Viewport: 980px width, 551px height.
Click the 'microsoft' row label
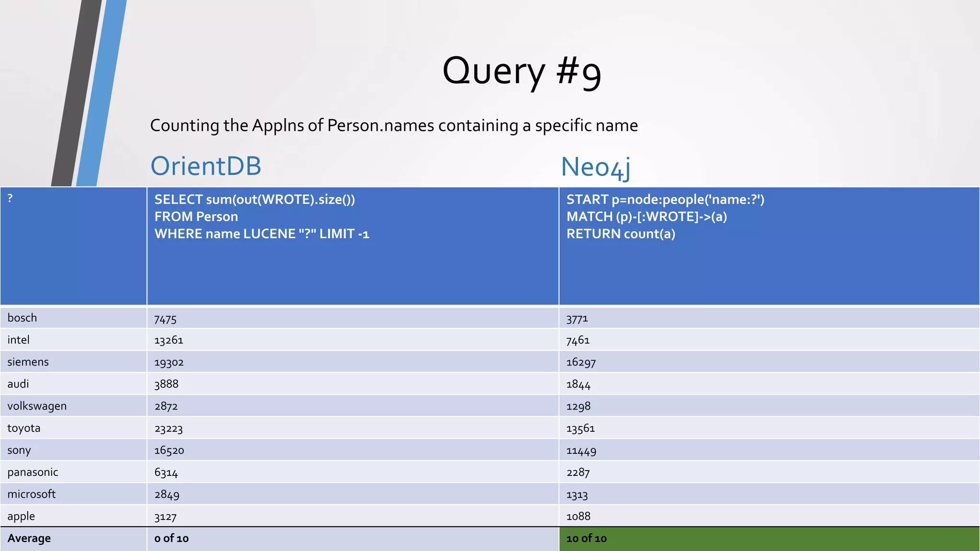[32, 494]
